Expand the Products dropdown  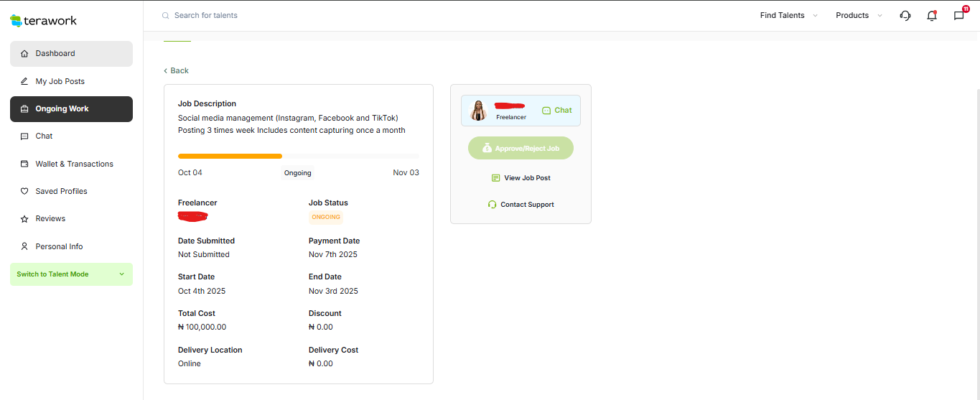[x=859, y=16]
